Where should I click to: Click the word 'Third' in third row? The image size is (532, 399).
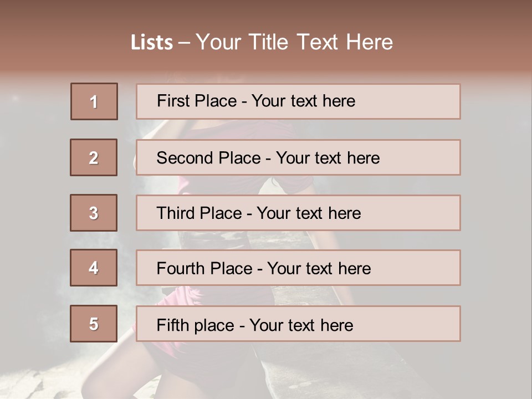[x=176, y=213]
